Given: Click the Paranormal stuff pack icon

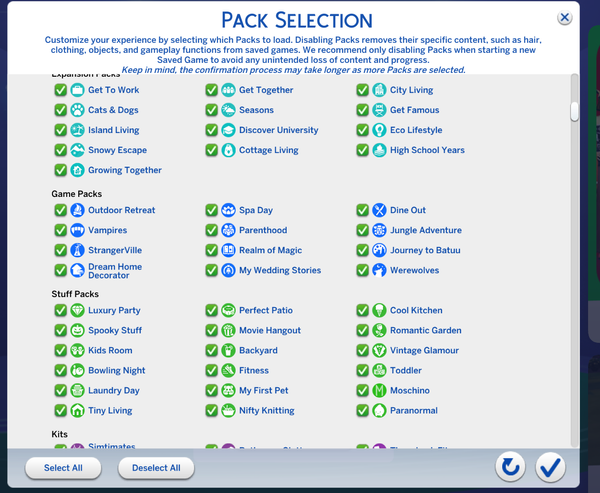Looking at the screenshot, I should click(x=379, y=410).
